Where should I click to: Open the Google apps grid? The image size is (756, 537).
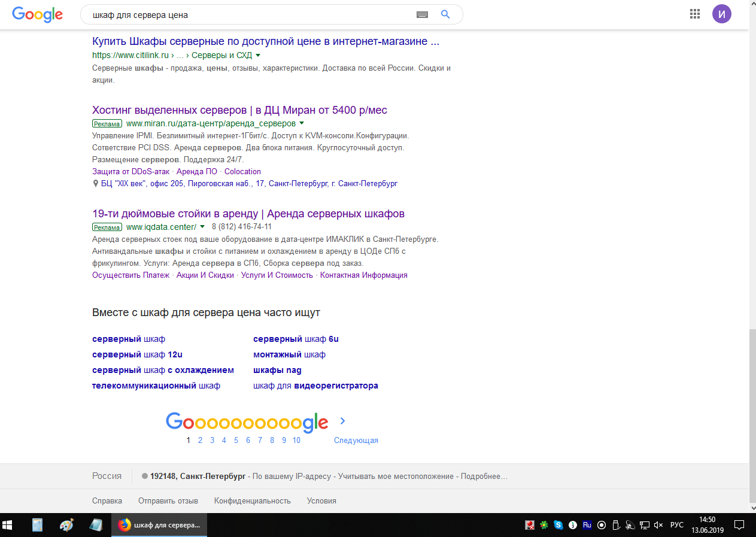(x=695, y=14)
